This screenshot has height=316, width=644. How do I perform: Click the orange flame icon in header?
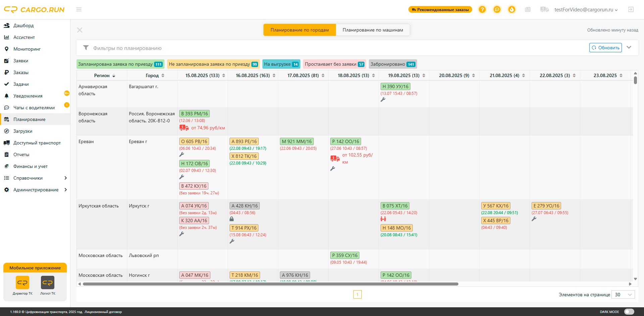[512, 9]
